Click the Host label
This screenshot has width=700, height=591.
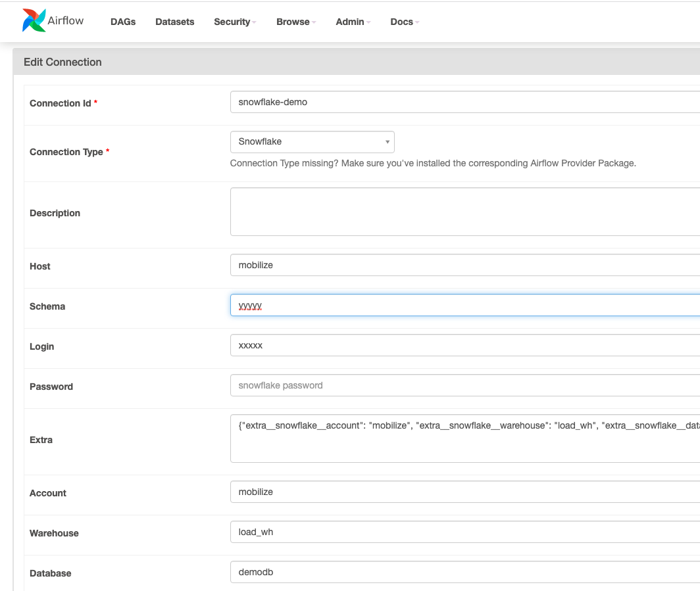click(x=39, y=266)
